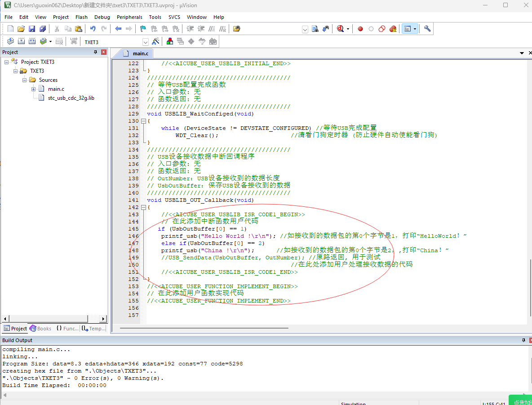The height and width of the screenshot is (405, 532).
Task: Open Find in Files dialog
Action: click(x=237, y=29)
